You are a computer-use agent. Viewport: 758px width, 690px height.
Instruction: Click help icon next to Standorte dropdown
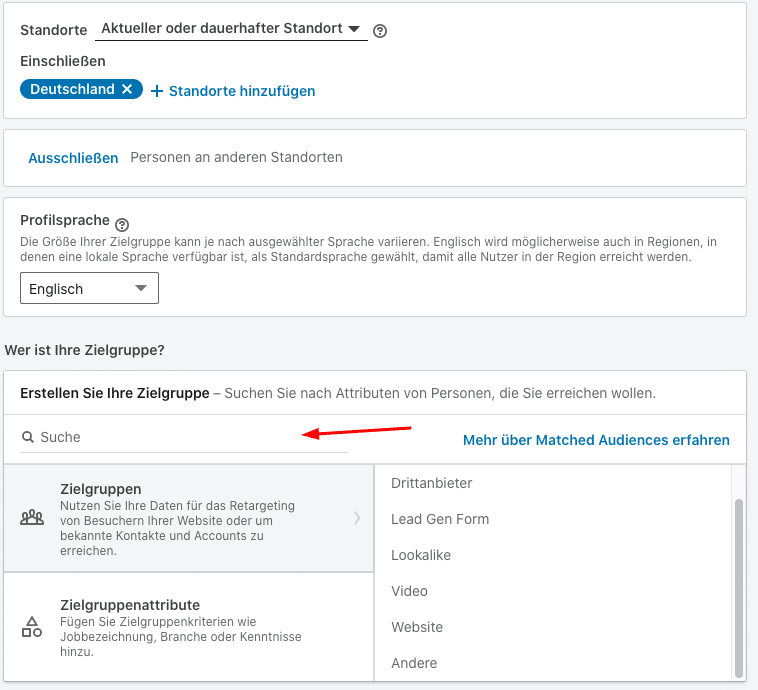[x=380, y=31]
